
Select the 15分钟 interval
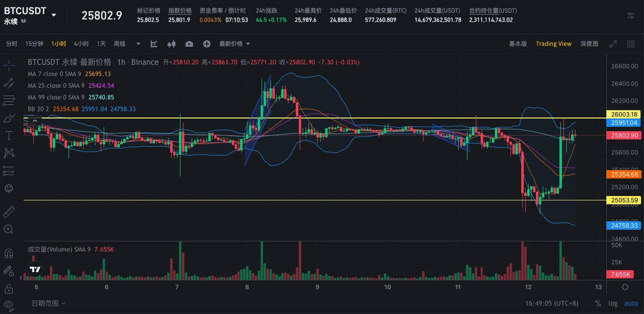(34, 44)
